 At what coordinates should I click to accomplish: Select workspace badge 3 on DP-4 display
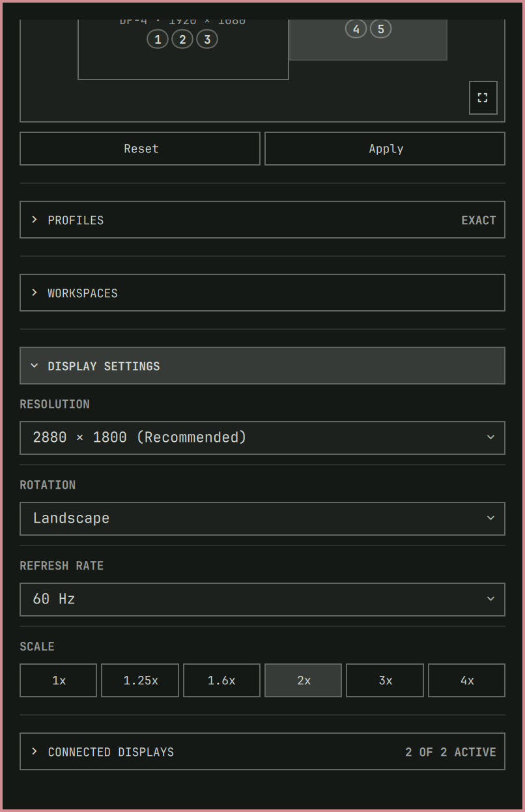(207, 39)
